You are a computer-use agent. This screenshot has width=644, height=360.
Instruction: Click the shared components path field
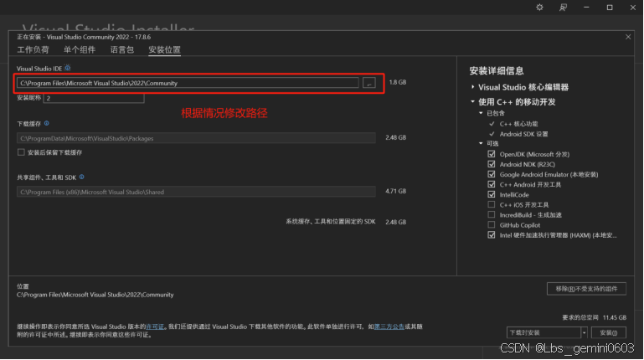coord(196,192)
